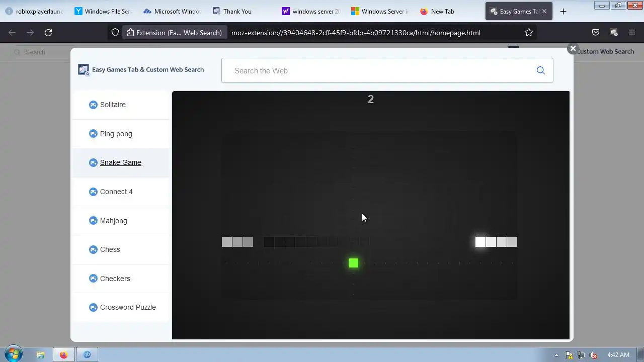Switch to the Thank You tab

click(241, 11)
